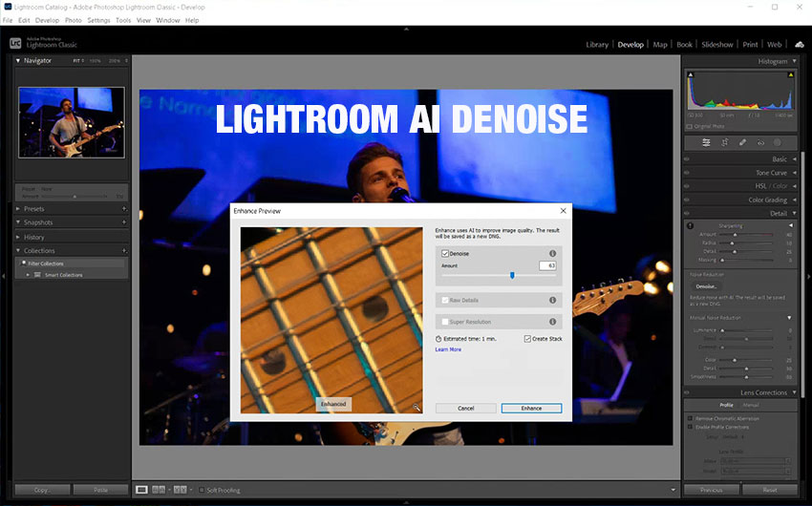Viewport: 812px width, 506px height.
Task: Click the Denoise info icon
Action: 552,254
